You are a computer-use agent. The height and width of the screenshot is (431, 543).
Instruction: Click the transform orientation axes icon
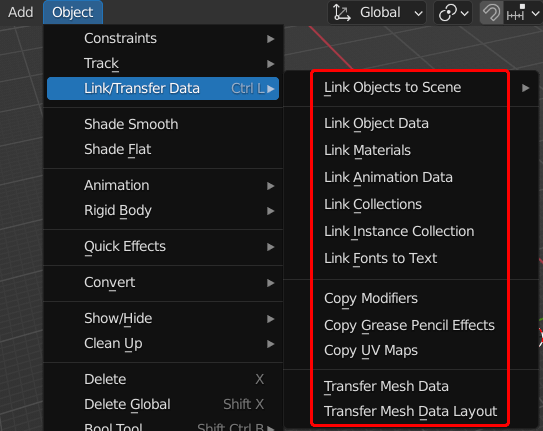[x=341, y=13]
